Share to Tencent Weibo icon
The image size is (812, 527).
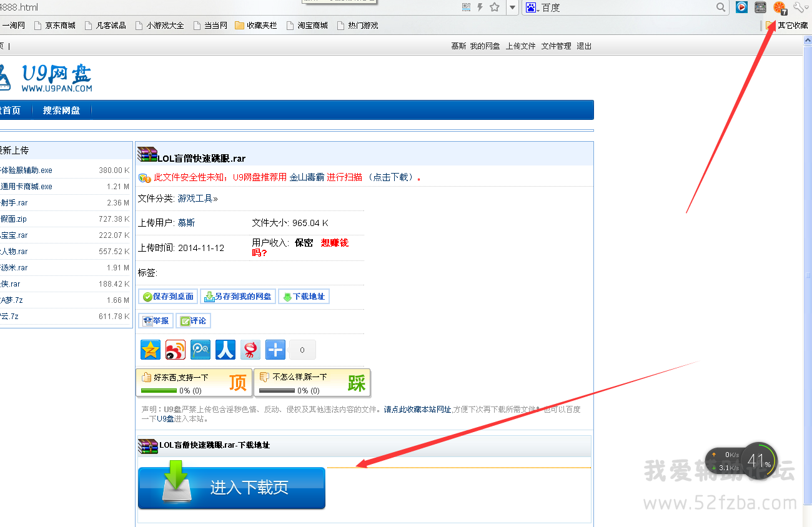point(201,350)
